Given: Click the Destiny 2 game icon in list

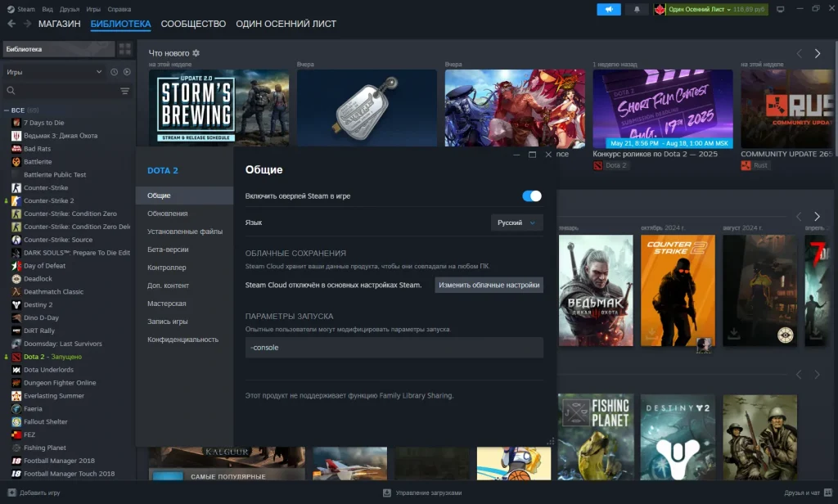Looking at the screenshot, I should click(16, 304).
